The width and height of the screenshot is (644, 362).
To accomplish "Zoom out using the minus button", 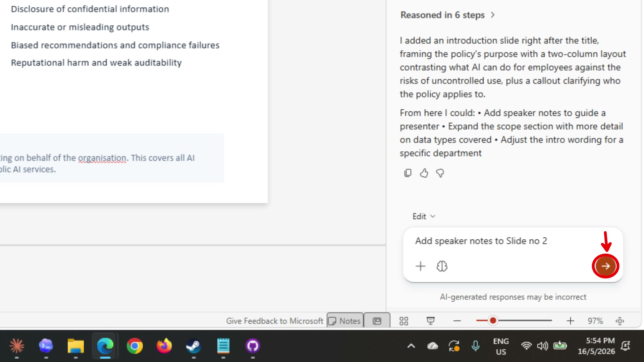I will (x=457, y=321).
